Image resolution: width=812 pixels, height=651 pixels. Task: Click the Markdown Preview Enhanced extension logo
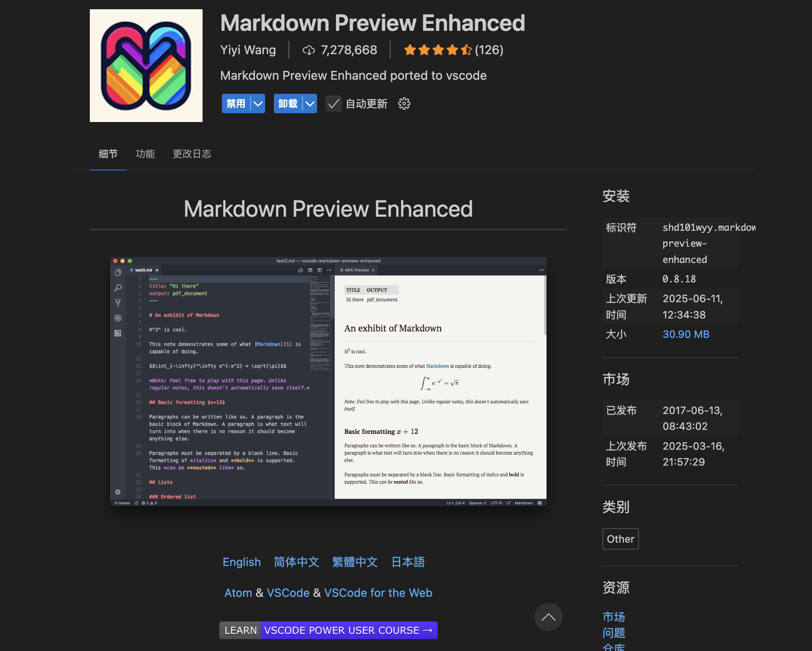coord(146,66)
